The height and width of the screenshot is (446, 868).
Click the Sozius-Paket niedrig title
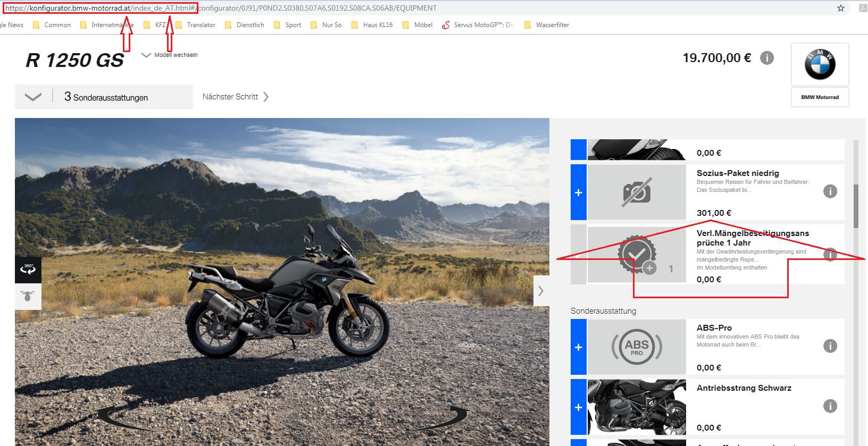pos(738,173)
